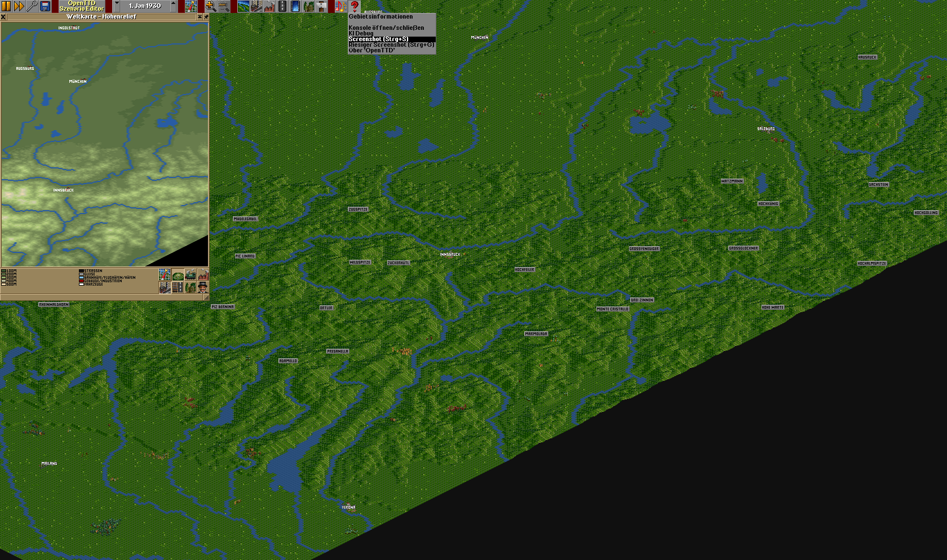
Task: Toggle town names on the minimap
Action: [x=165, y=287]
